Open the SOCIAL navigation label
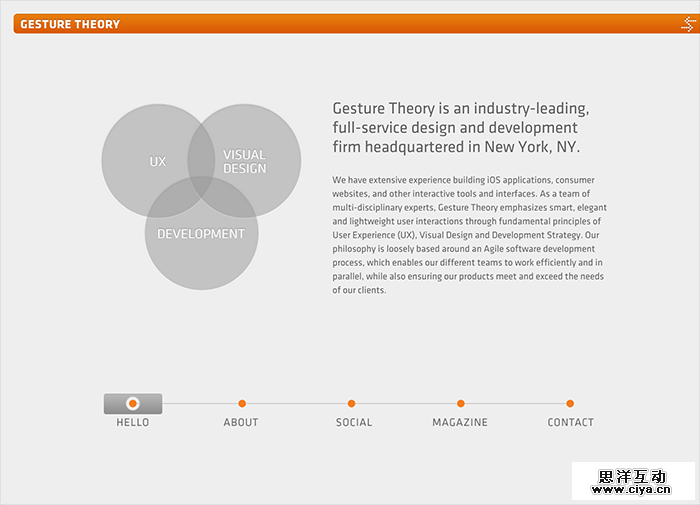The height and width of the screenshot is (505, 700). [x=354, y=423]
